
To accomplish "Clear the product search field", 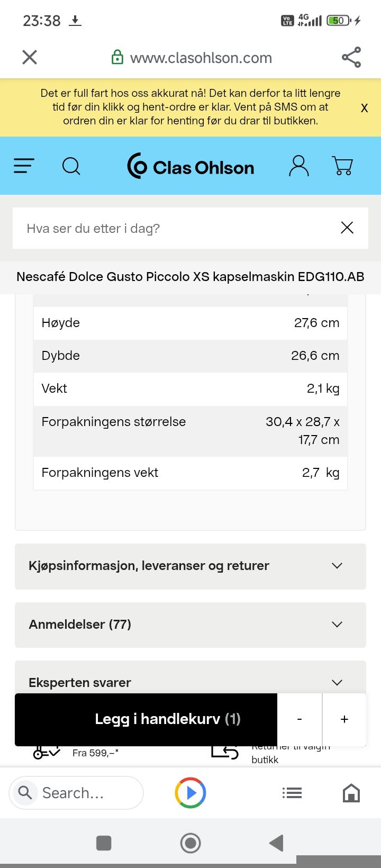I will [x=347, y=228].
